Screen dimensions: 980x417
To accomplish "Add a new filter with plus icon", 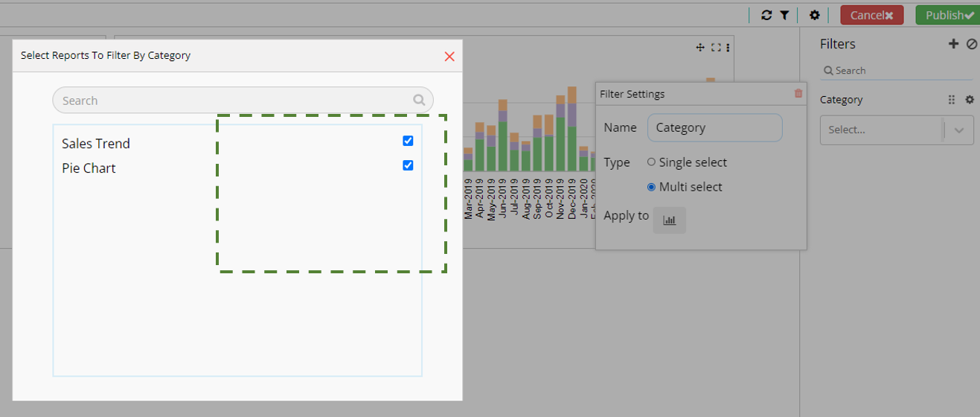I will point(953,44).
